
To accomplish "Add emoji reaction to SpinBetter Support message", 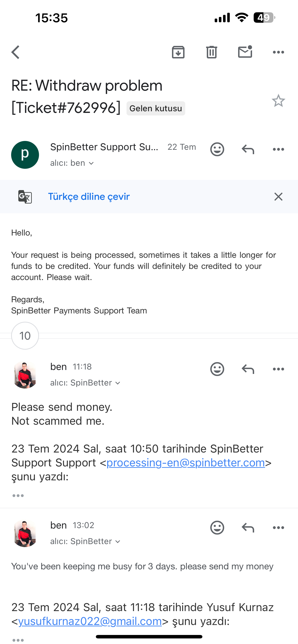I will click(x=217, y=150).
